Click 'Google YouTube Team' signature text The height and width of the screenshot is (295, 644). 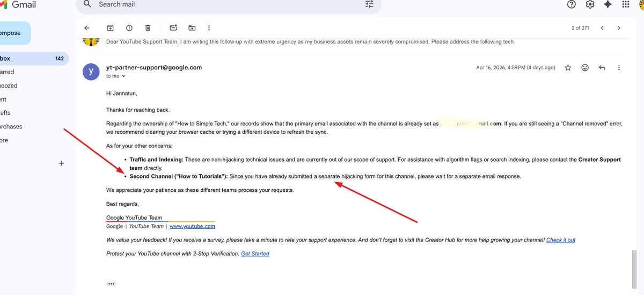tap(134, 218)
